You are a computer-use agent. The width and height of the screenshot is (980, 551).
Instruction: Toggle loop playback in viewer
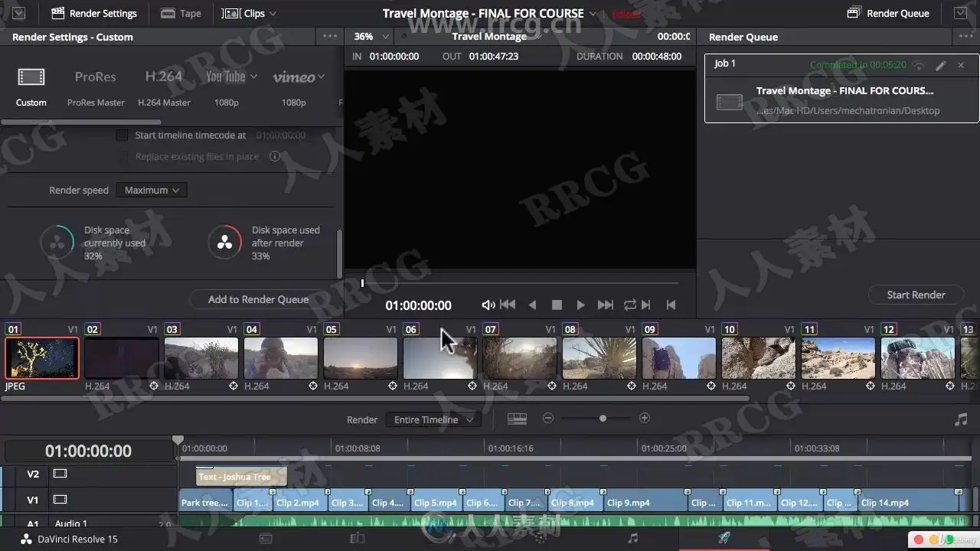point(629,305)
